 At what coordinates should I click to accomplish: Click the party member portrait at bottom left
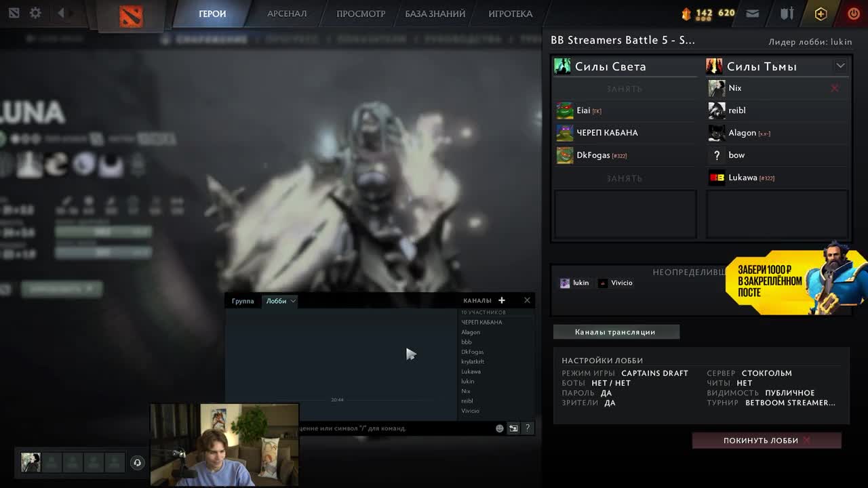point(31,462)
